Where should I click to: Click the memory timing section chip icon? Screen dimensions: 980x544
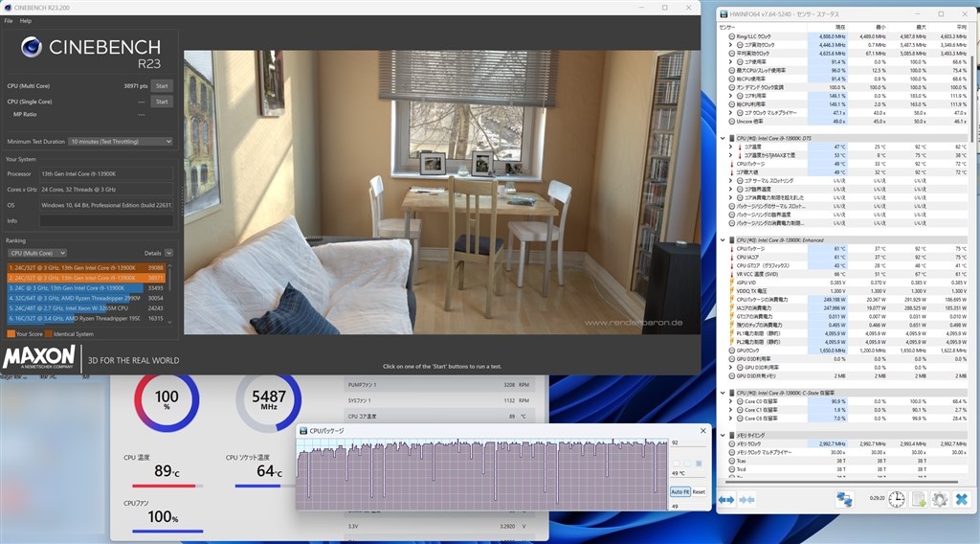click(x=731, y=435)
